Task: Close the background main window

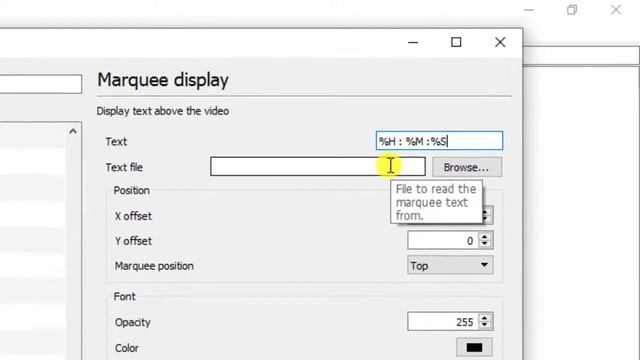Action: point(616,10)
